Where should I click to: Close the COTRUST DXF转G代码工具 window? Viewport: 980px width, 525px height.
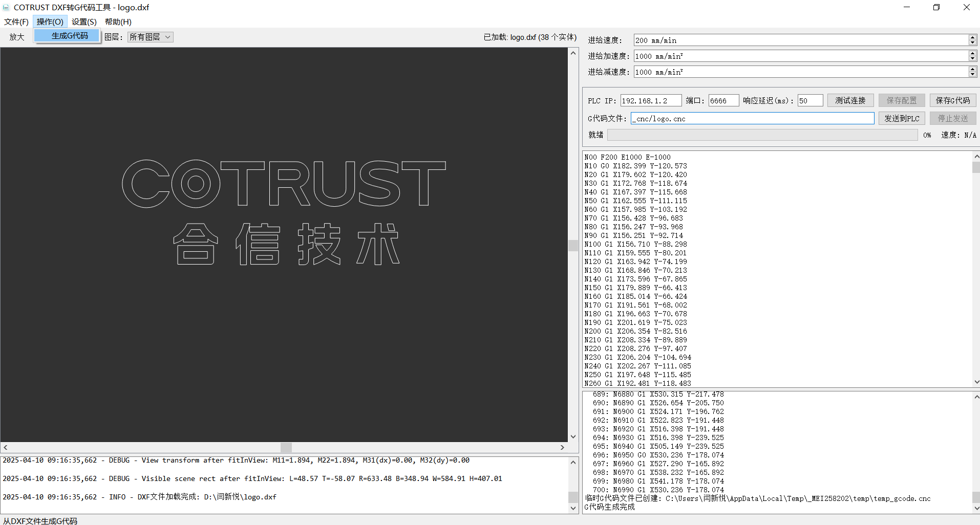966,7
